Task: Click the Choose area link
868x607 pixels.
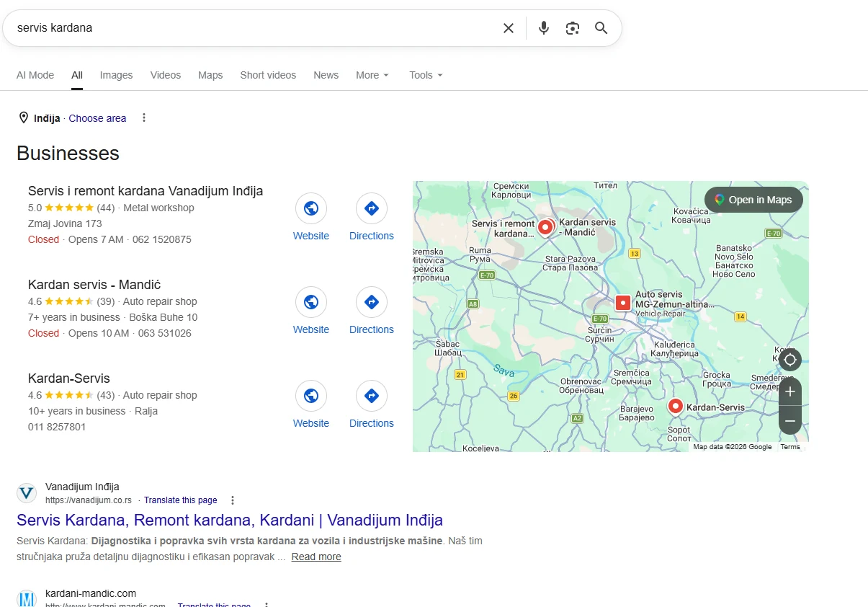Action: tap(97, 118)
